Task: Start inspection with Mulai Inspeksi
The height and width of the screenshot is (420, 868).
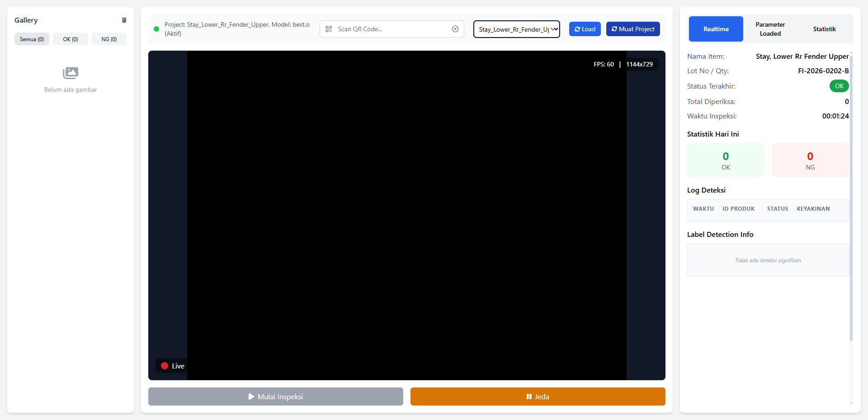Action: point(276,396)
